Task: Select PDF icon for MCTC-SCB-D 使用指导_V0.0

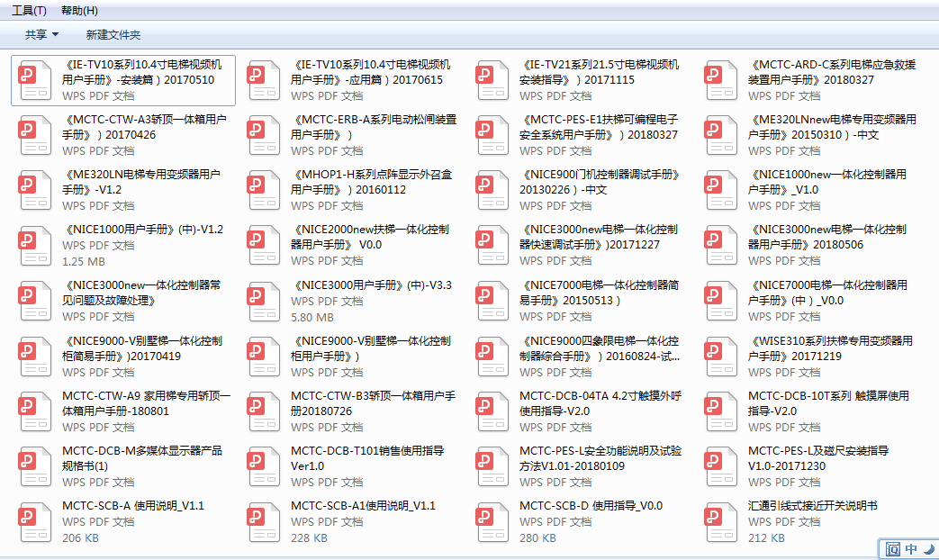Action: tap(492, 521)
